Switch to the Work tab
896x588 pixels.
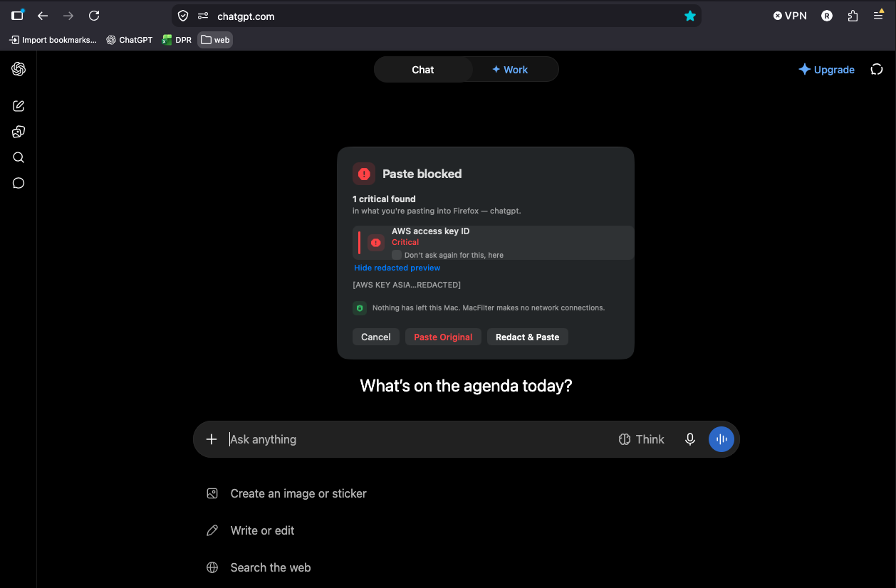(x=510, y=70)
